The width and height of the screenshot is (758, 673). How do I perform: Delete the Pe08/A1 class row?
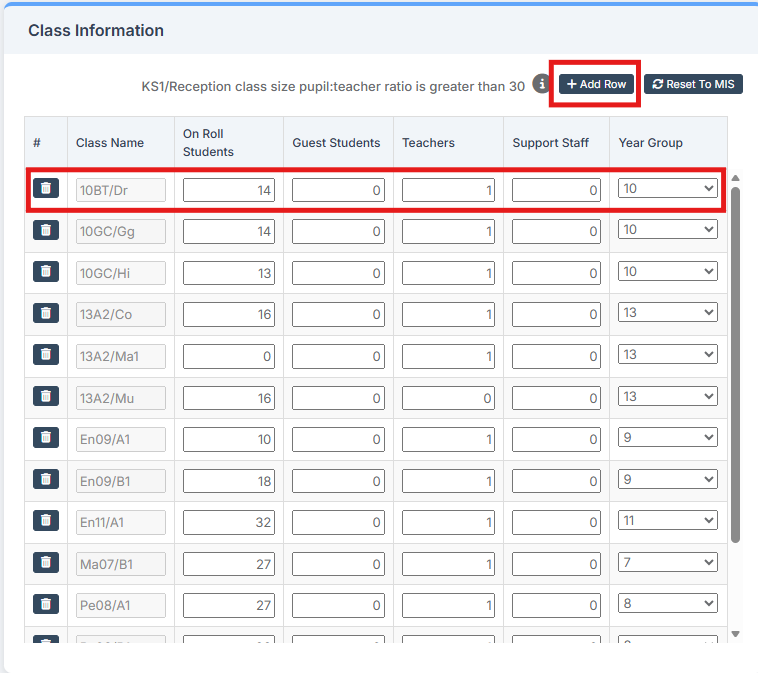click(46, 603)
